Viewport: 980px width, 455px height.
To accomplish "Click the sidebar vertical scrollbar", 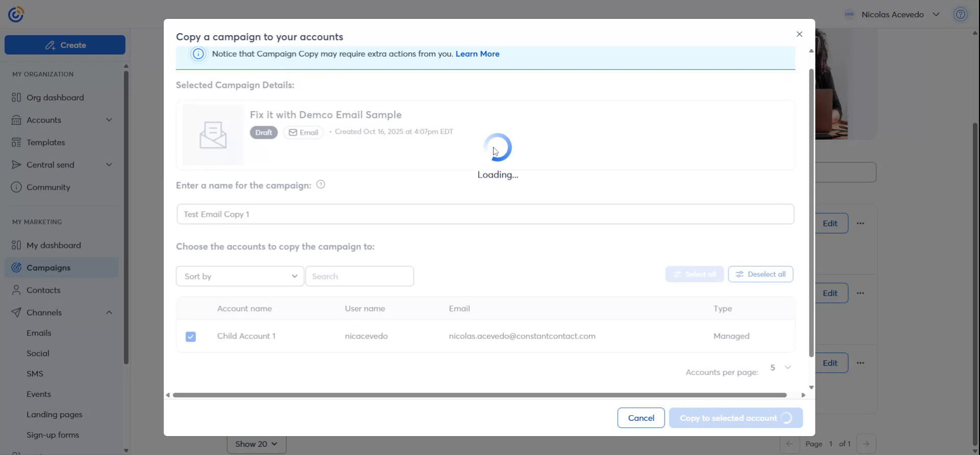I will point(126,218).
